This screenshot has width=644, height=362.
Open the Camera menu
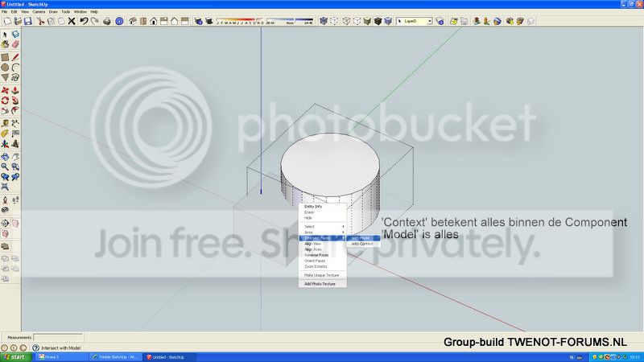(39, 12)
